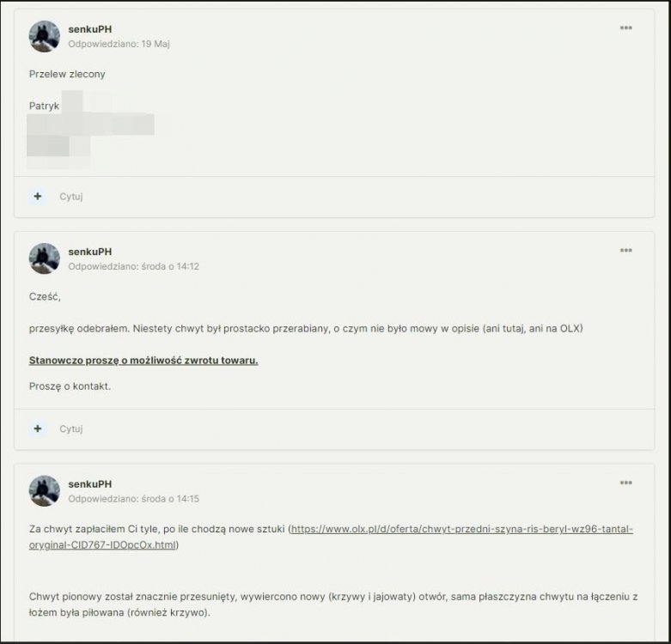Image resolution: width=671 pixels, height=644 pixels.
Task: Click Cytuj under 'Proszę o kontakt' post
Action: point(71,429)
